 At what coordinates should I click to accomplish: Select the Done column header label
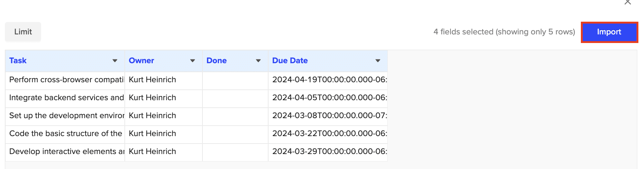pos(217,61)
